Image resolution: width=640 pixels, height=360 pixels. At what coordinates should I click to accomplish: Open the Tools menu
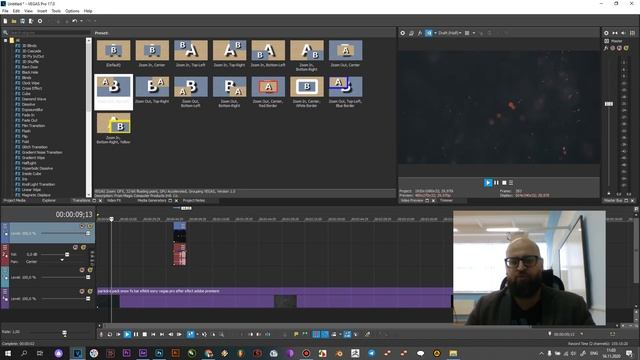tap(56, 11)
